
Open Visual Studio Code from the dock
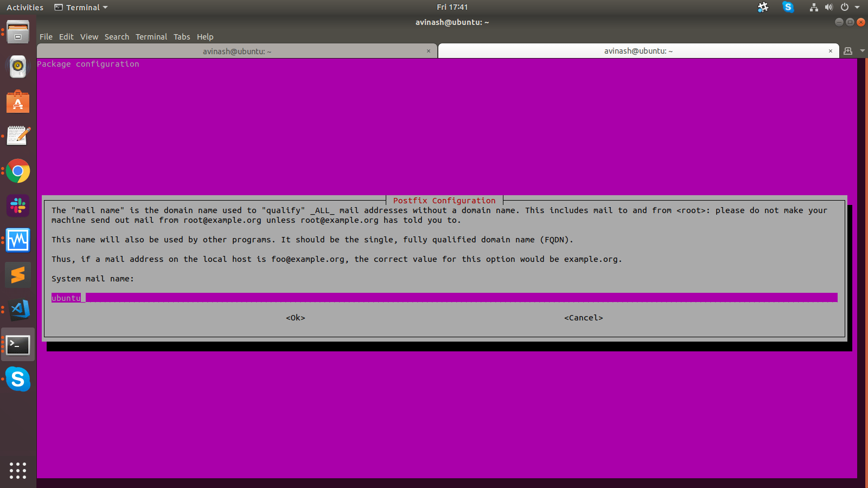point(18,310)
